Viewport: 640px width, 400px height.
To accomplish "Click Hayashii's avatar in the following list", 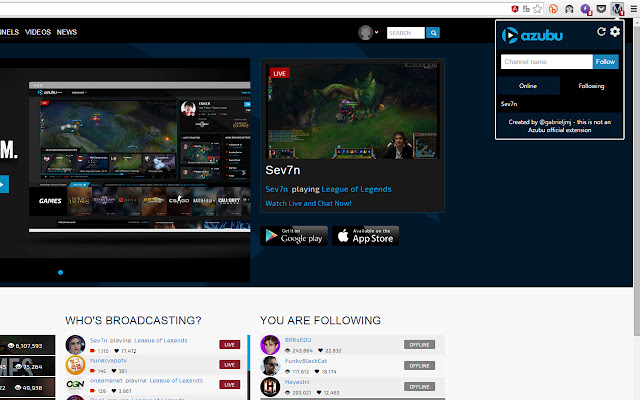I will [270, 387].
